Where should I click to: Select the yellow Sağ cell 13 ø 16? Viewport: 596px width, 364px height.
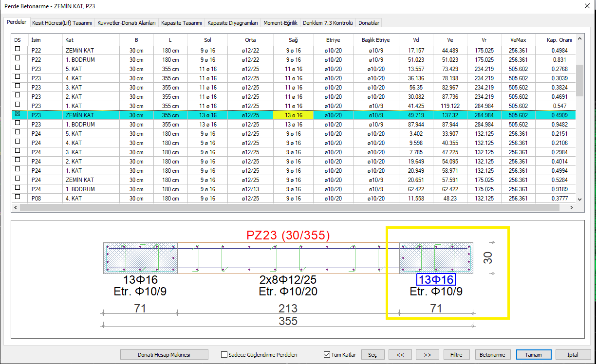pos(294,115)
